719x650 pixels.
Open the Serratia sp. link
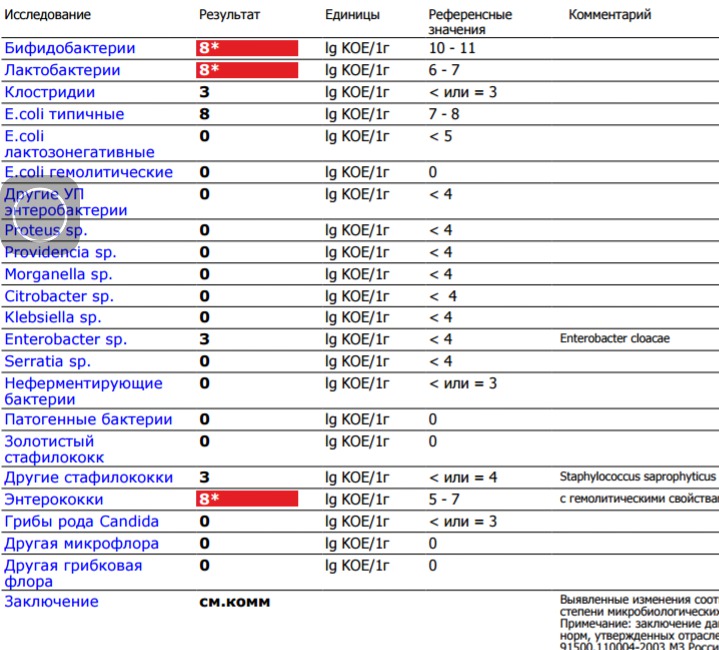pos(48,361)
